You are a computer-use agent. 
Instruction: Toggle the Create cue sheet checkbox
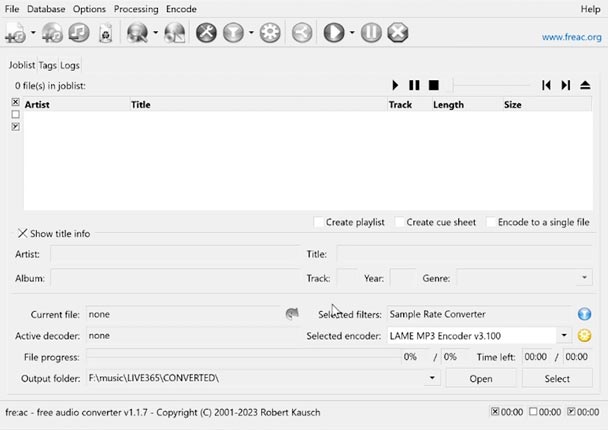(x=400, y=222)
